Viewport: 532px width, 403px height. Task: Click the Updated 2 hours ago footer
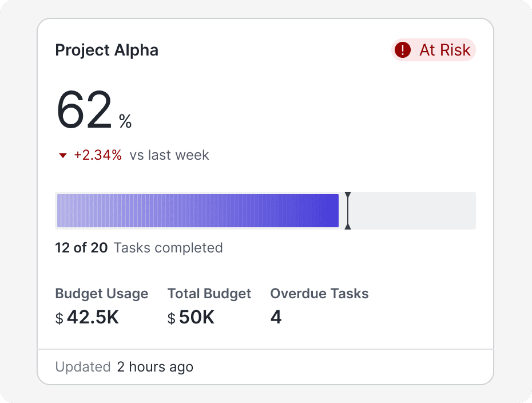[x=124, y=367]
